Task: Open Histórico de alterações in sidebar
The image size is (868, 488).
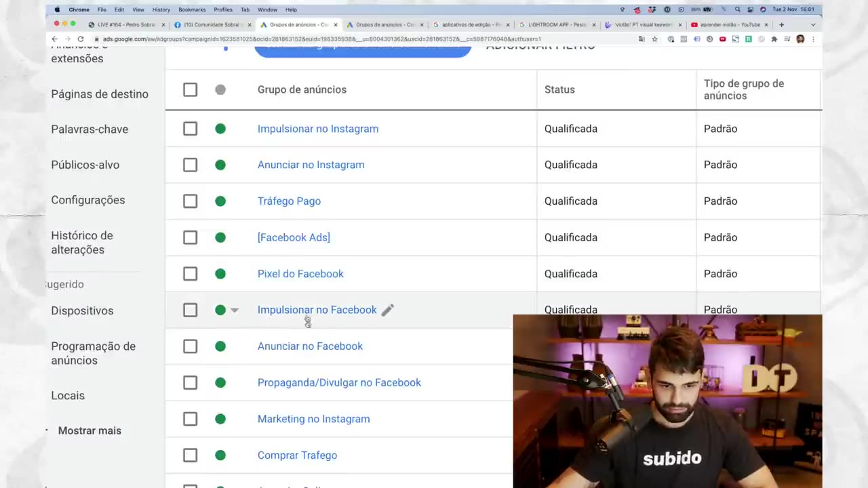Action: (82, 243)
